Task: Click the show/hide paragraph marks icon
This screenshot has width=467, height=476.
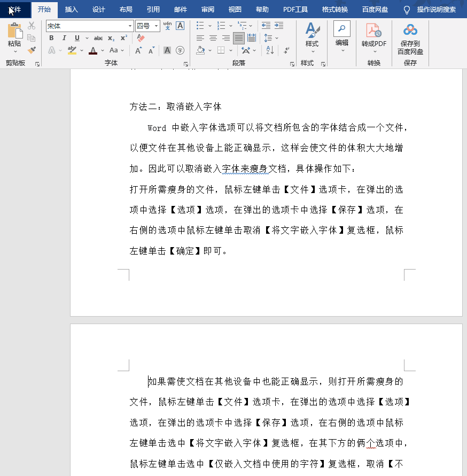Action: point(286,50)
